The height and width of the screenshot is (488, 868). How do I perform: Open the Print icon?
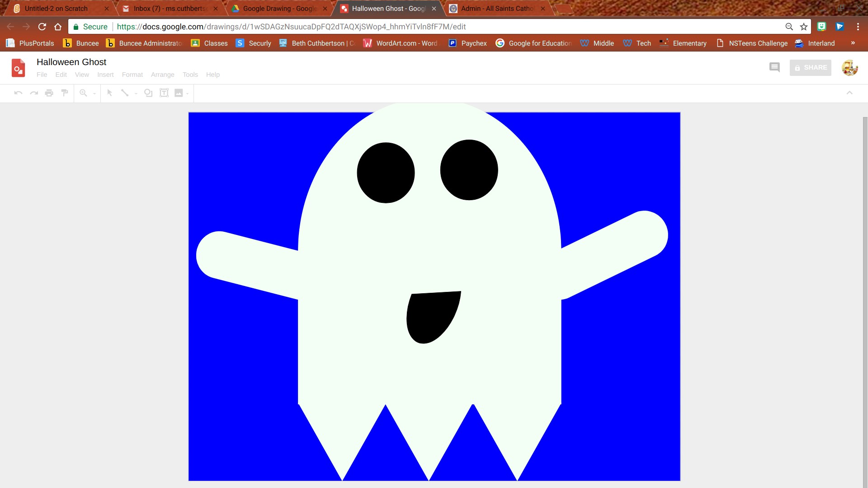[49, 93]
